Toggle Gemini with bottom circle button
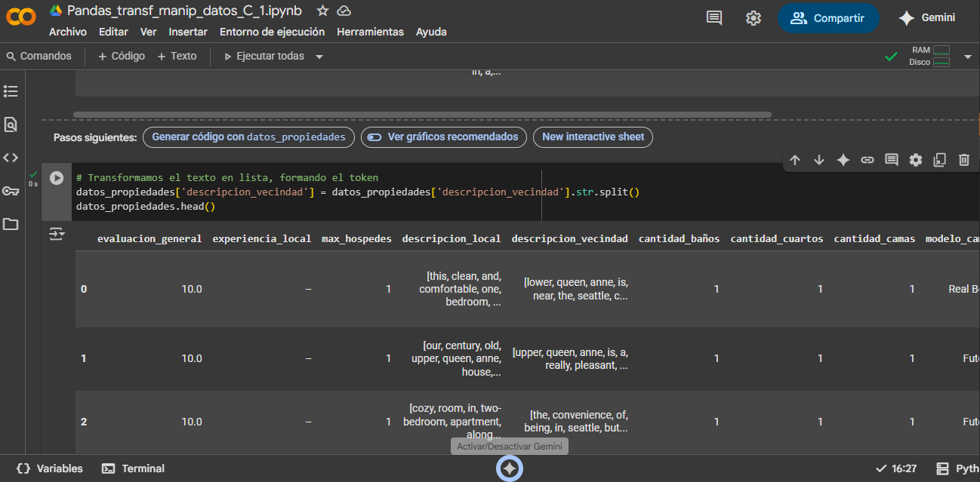Image resolution: width=980 pixels, height=482 pixels. pyautogui.click(x=510, y=469)
